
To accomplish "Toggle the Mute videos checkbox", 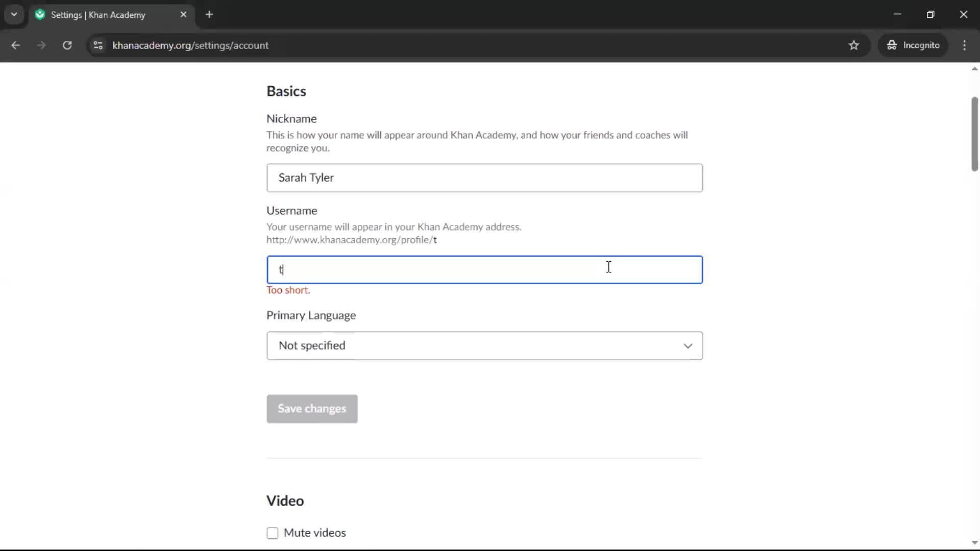I will (273, 533).
